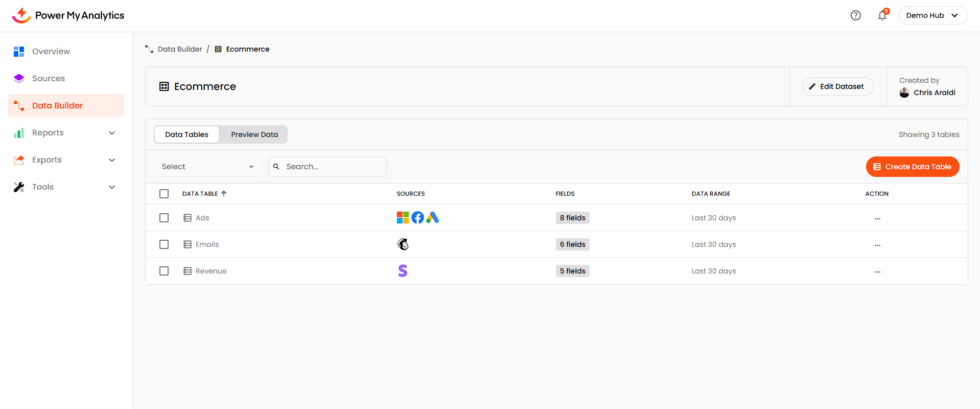Click the FIELDS column header
Image resolution: width=980 pixels, height=409 pixels.
[565, 194]
